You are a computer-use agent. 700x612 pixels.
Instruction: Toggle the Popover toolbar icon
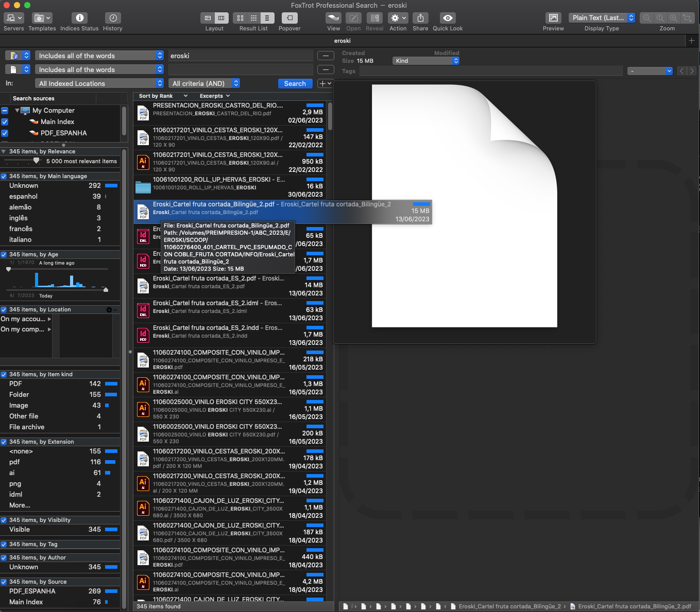pyautogui.click(x=289, y=18)
